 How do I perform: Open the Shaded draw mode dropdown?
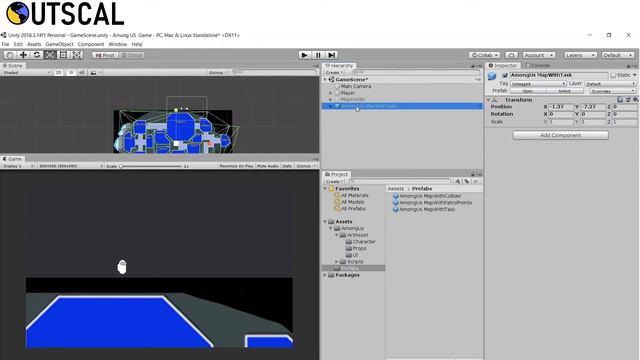[x=26, y=72]
